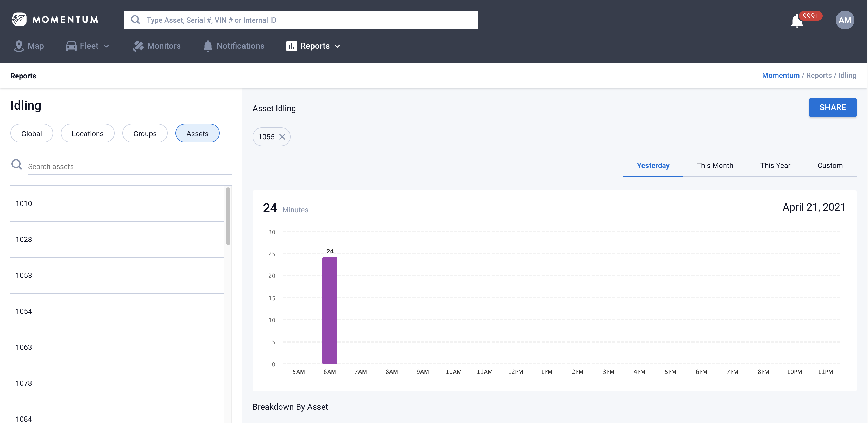Select the Locations filter pill
Image resolution: width=868 pixels, height=423 pixels.
(x=87, y=133)
